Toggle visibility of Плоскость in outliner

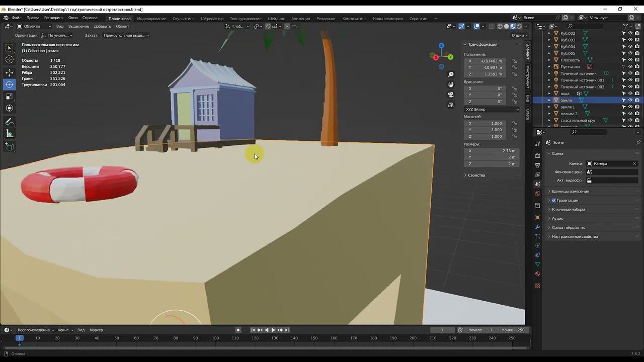coord(630,60)
